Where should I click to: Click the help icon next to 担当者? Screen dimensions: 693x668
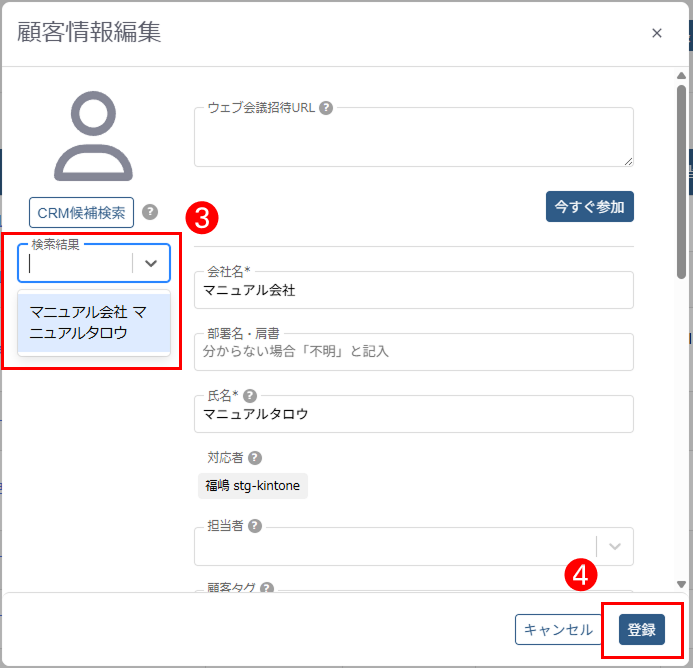click(255, 526)
